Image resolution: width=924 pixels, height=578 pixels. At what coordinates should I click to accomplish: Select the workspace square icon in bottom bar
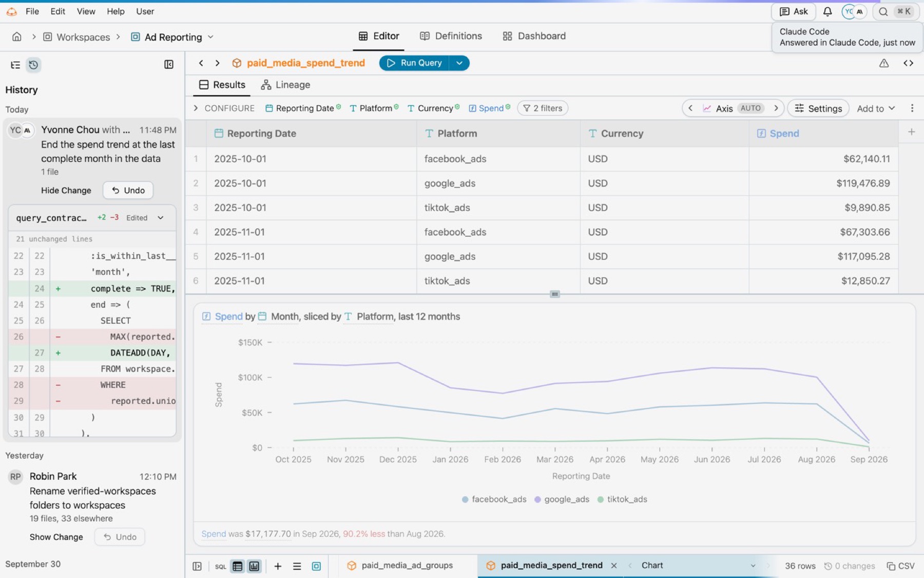coord(316,566)
